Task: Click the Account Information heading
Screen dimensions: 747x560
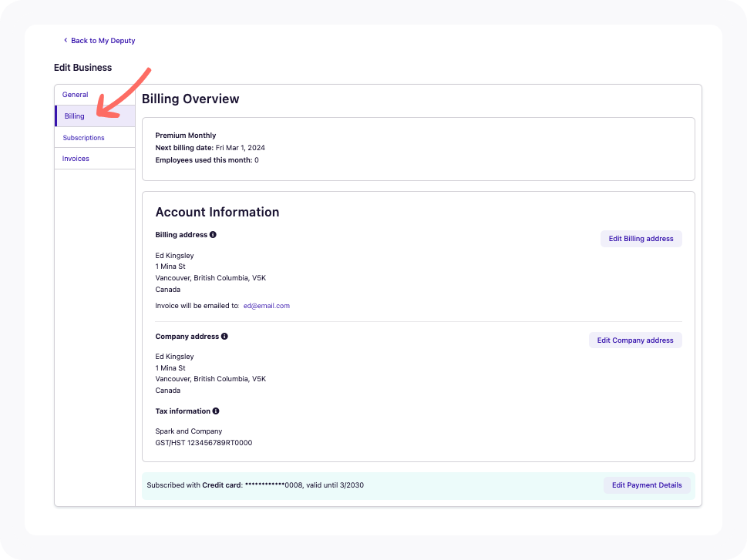Action: [217, 213]
